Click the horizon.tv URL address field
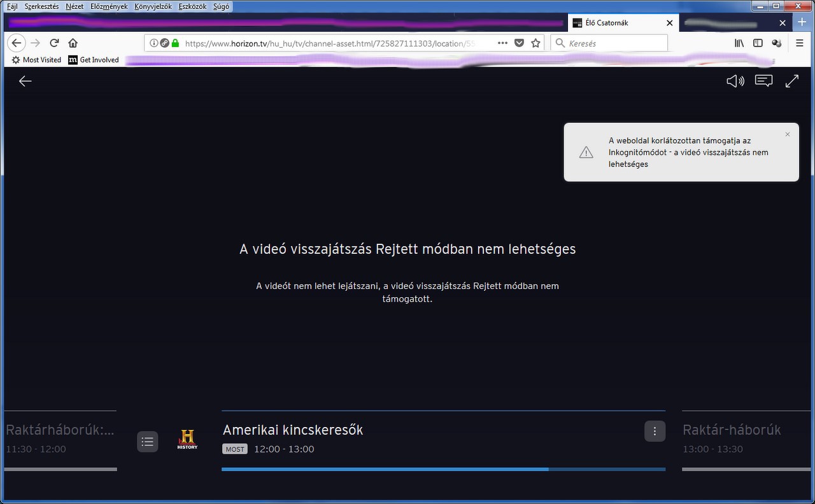Image resolution: width=815 pixels, height=504 pixels. click(330, 43)
